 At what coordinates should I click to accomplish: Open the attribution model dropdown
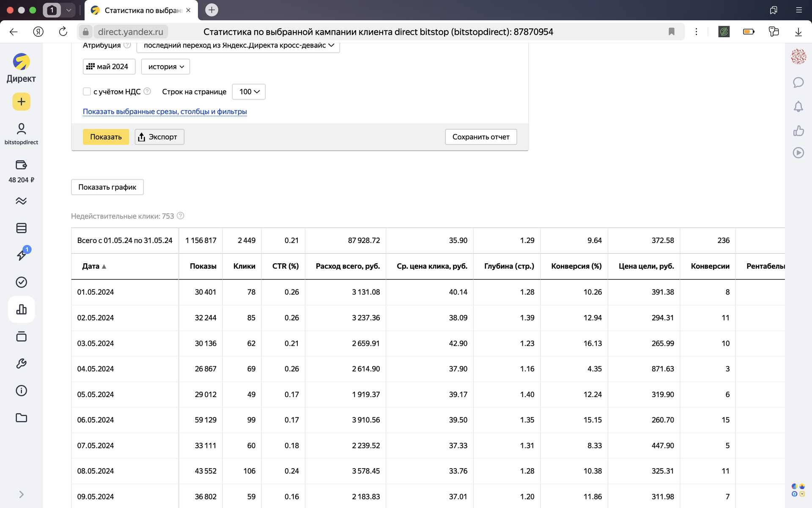[x=238, y=45]
